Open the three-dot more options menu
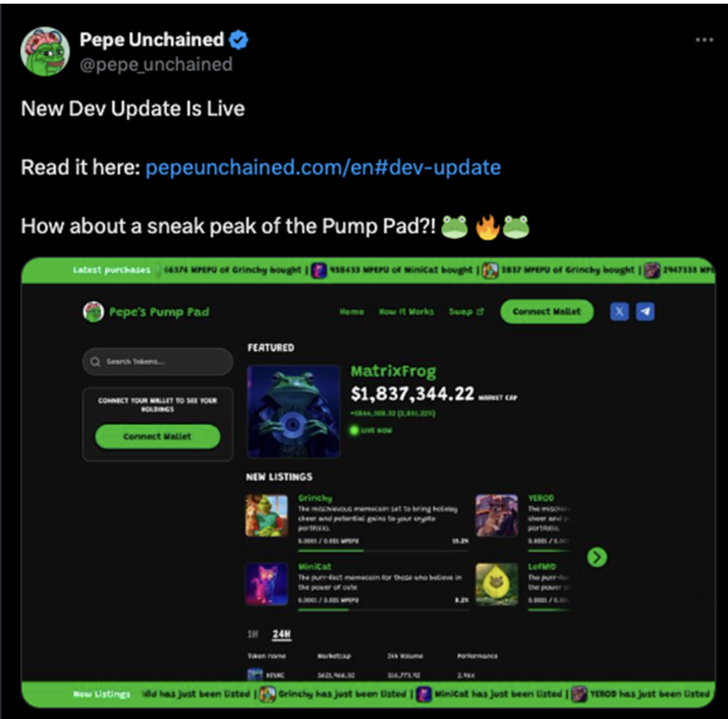This screenshot has height=719, width=728. pyautogui.click(x=704, y=40)
